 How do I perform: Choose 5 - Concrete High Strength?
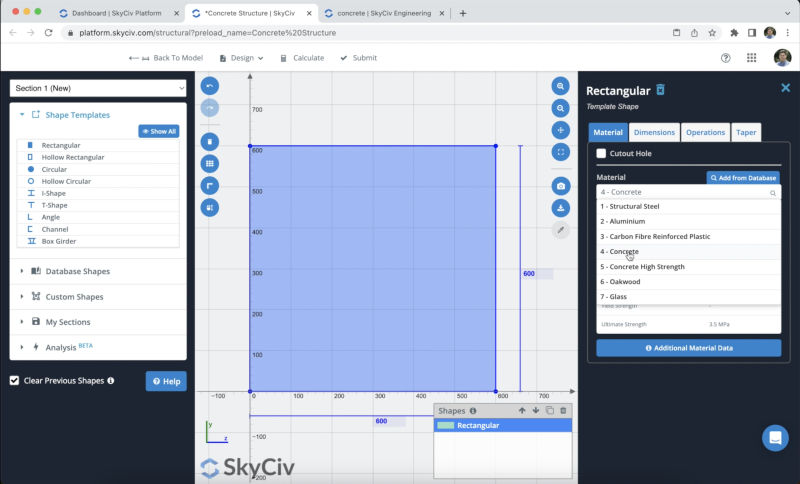coord(688,267)
